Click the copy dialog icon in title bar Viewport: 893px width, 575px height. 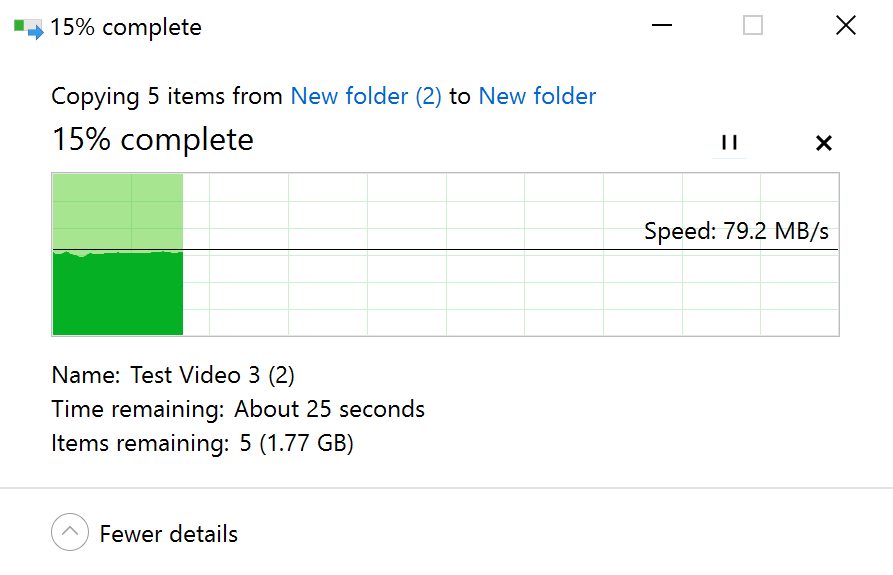click(x=29, y=27)
